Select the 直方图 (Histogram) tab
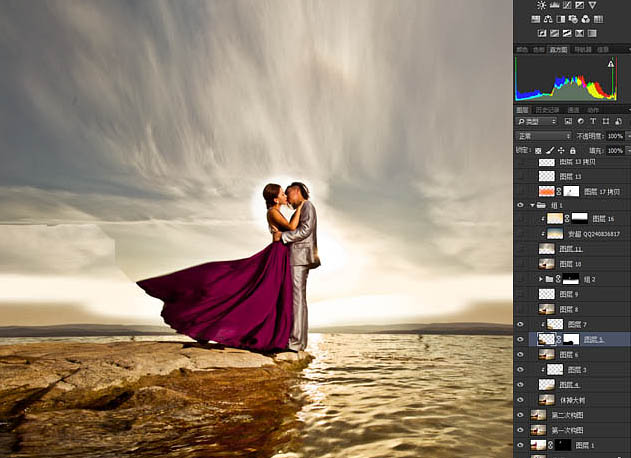 click(559, 50)
